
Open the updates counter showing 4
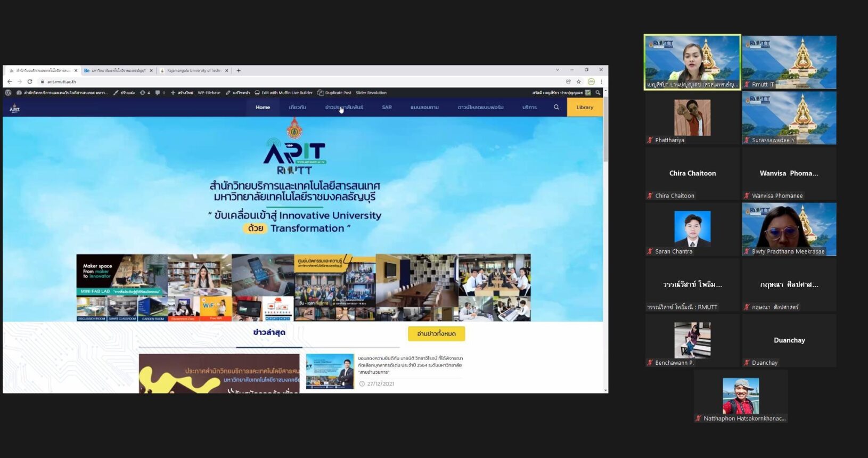(145, 93)
